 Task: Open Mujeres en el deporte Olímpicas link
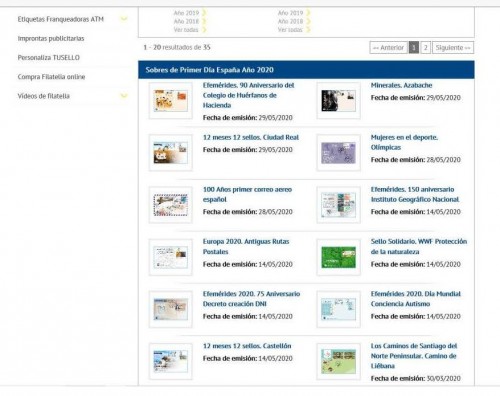(x=404, y=142)
